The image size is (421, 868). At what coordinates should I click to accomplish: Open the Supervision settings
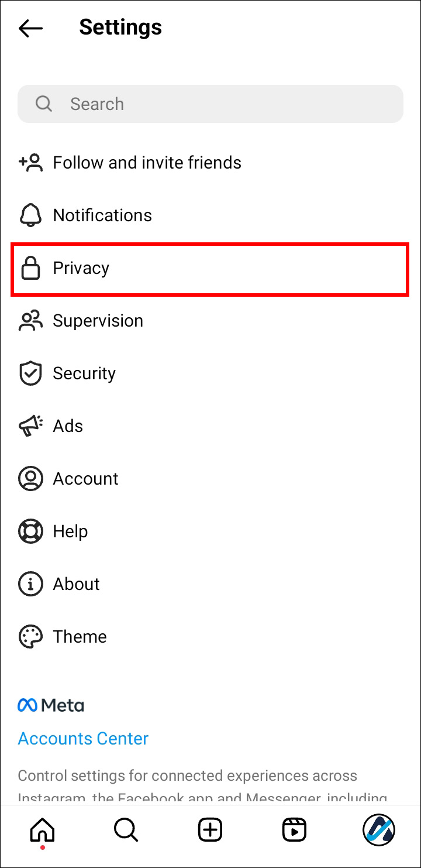[98, 321]
